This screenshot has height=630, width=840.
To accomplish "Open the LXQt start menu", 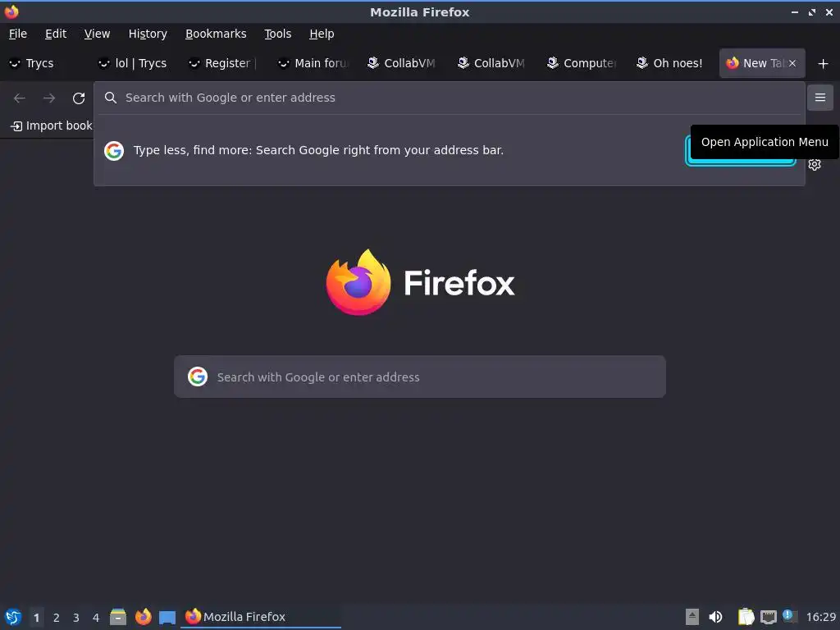I will tap(13, 617).
